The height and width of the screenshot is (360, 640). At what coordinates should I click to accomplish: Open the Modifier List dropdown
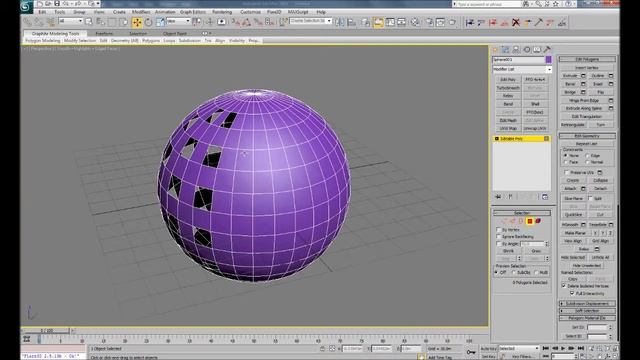[x=522, y=69]
